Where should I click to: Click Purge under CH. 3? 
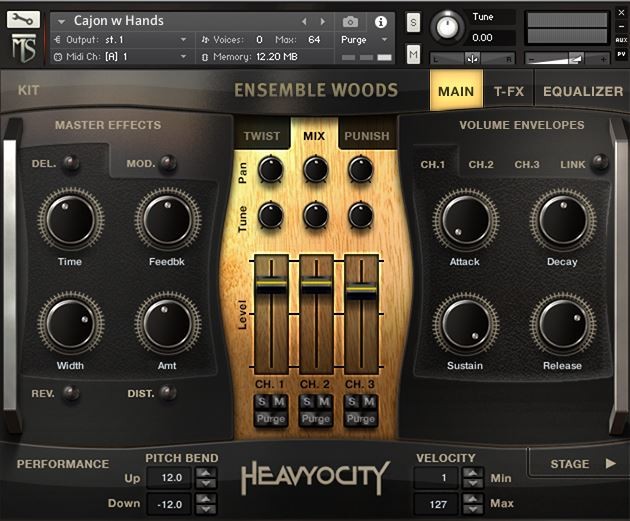pyautogui.click(x=361, y=419)
